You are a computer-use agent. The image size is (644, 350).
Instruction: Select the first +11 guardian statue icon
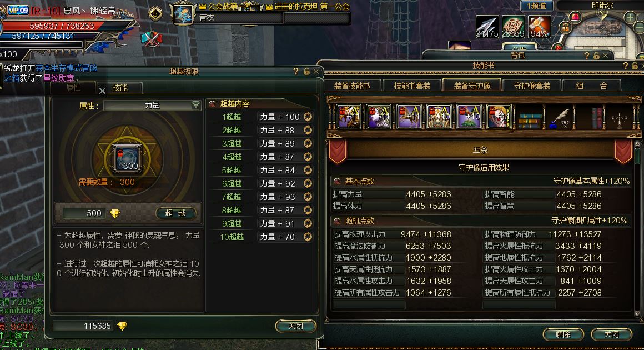click(x=349, y=116)
